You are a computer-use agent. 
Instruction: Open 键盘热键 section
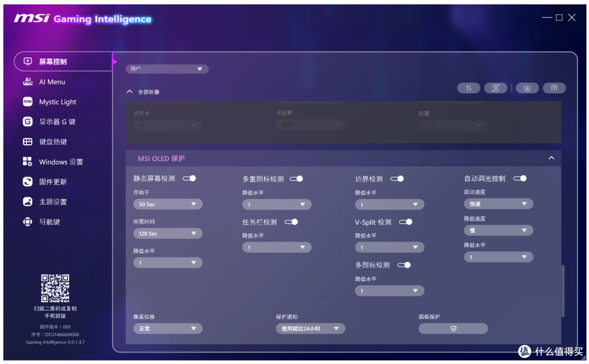pyautogui.click(x=53, y=142)
